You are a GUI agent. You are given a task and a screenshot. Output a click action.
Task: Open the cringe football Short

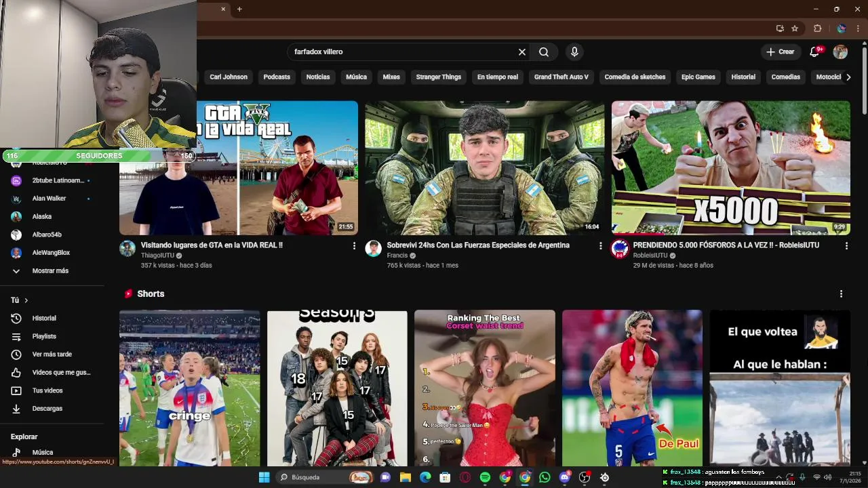coord(190,388)
